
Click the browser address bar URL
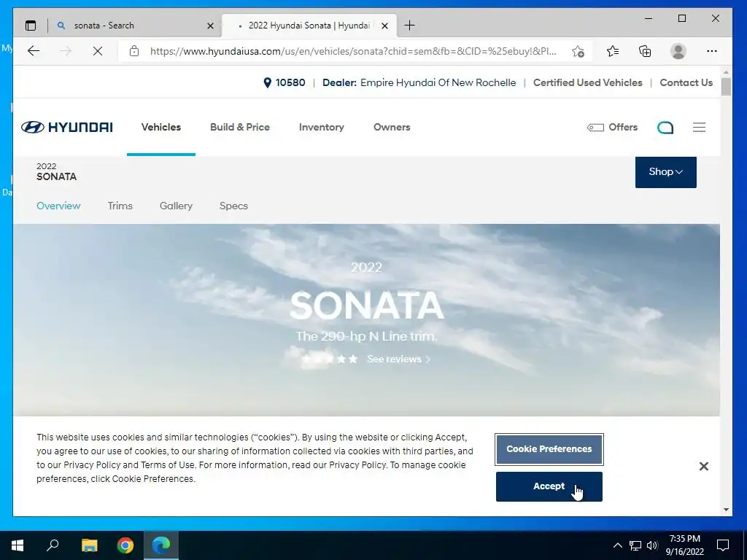point(353,51)
